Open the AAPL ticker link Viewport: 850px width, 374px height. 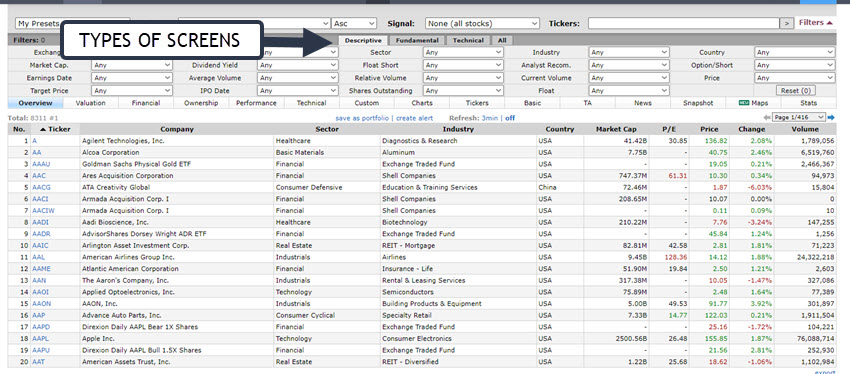(40, 339)
